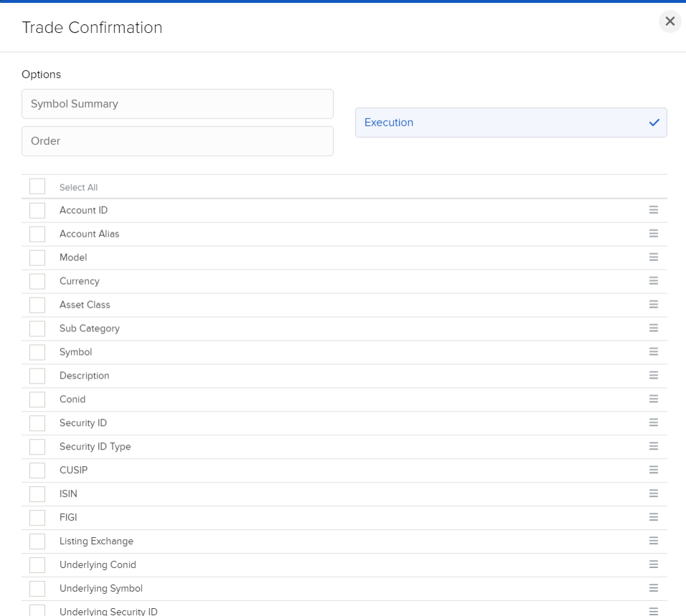Enable the Security ID Type checkbox
Image resolution: width=686 pixels, height=616 pixels.
click(37, 446)
